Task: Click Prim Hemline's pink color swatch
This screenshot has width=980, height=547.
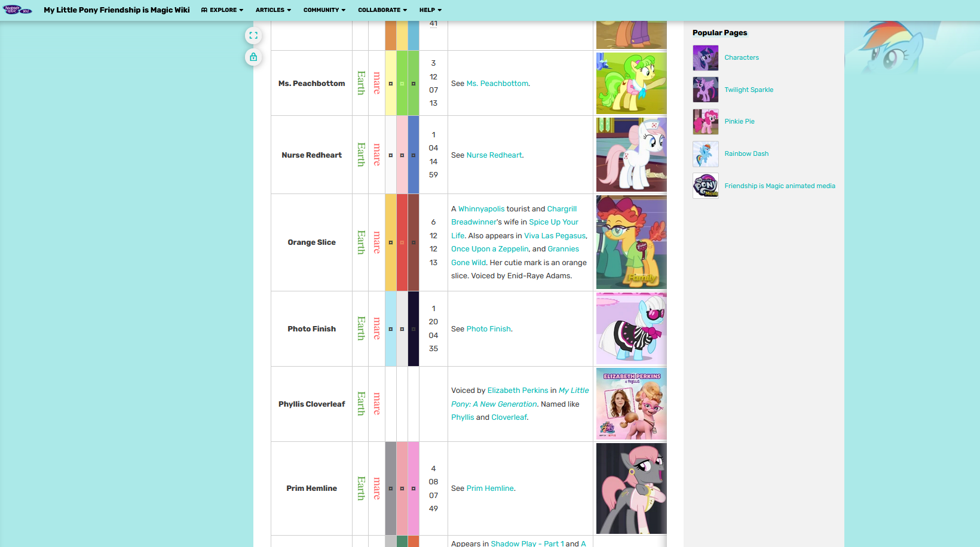Action: [x=414, y=488]
